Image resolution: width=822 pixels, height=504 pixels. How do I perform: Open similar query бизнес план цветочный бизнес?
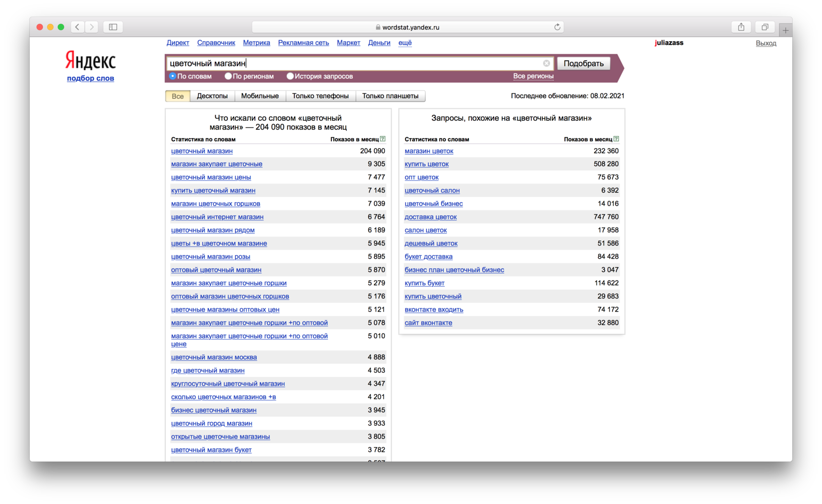(455, 270)
